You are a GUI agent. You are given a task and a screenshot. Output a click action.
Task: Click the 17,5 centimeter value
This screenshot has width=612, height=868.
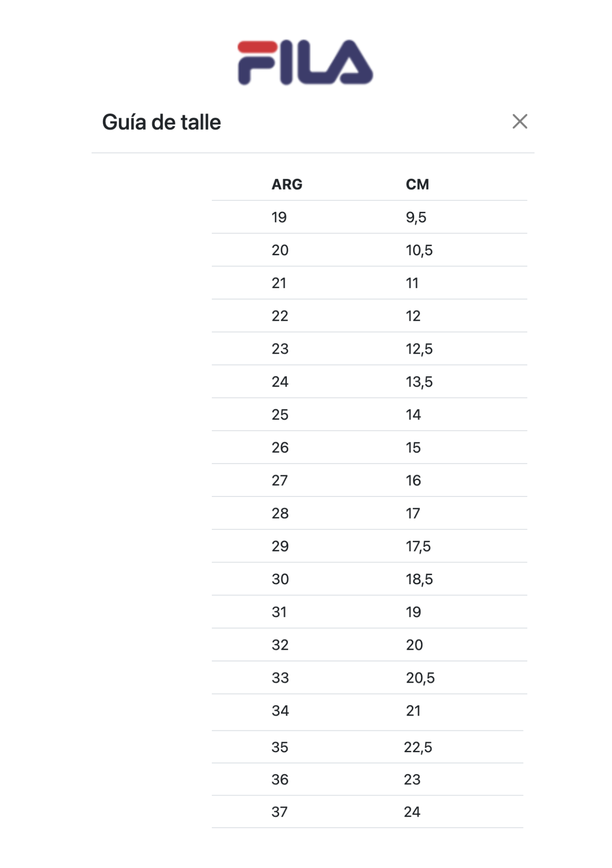click(418, 546)
